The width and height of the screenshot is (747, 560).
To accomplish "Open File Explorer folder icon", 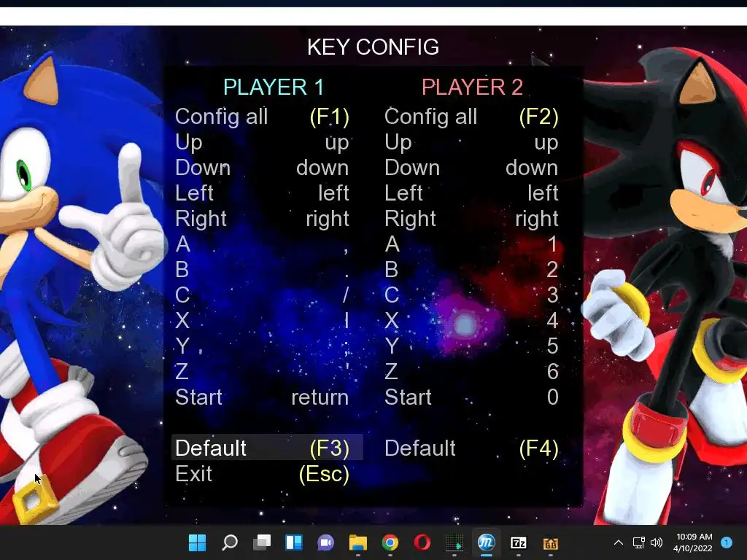I will 357,542.
